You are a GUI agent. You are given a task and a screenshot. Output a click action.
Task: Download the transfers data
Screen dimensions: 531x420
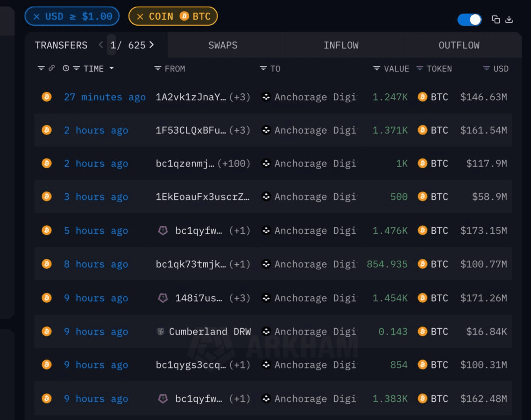509,20
